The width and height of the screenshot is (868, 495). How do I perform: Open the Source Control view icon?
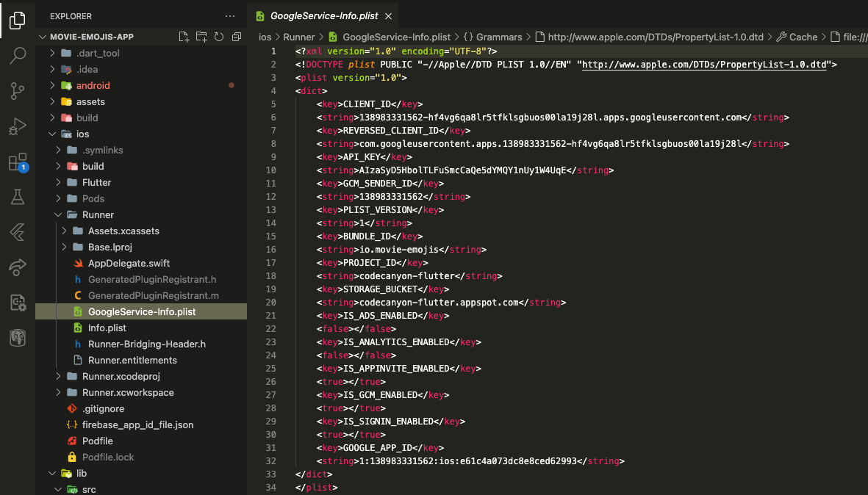pos(17,91)
